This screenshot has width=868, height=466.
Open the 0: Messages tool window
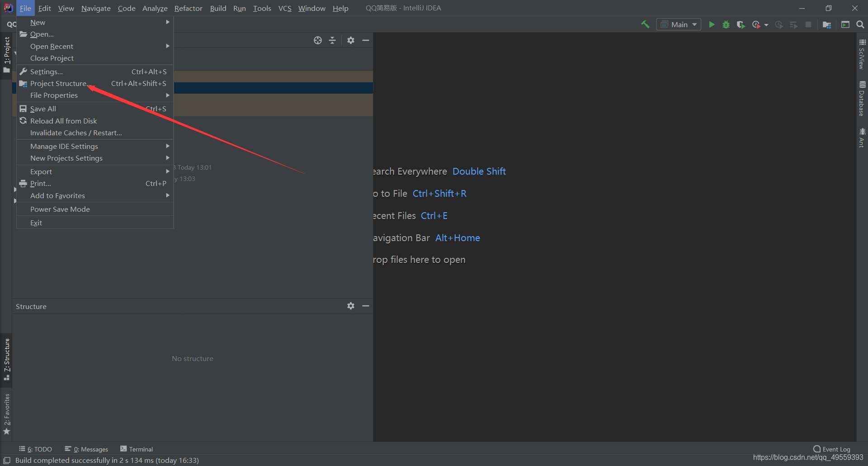pyautogui.click(x=86, y=449)
